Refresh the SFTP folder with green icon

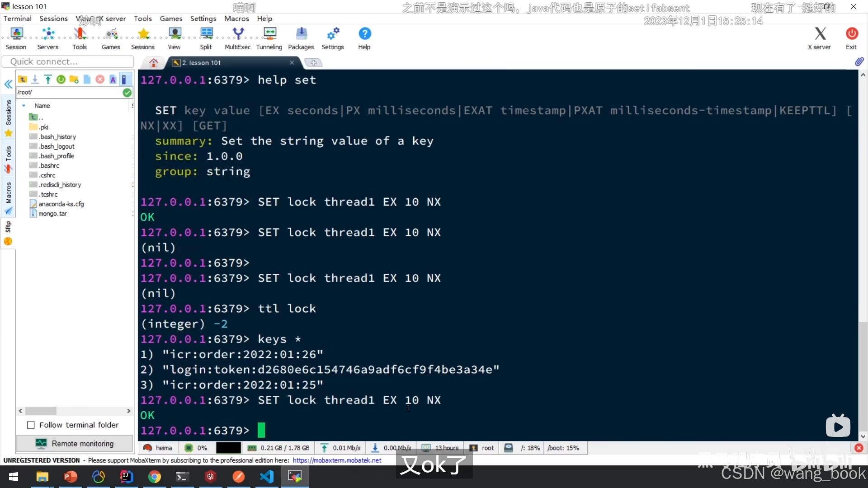point(61,80)
